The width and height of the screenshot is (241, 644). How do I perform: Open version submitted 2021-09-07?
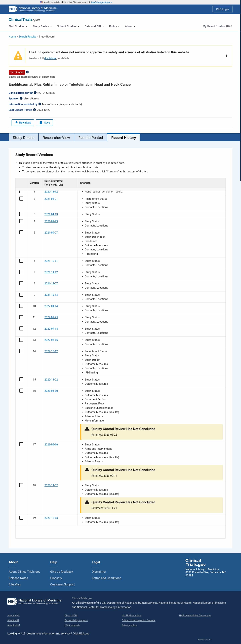51,233
